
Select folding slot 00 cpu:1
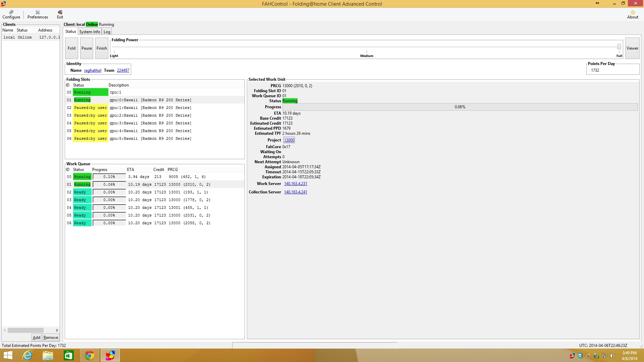[x=155, y=92]
